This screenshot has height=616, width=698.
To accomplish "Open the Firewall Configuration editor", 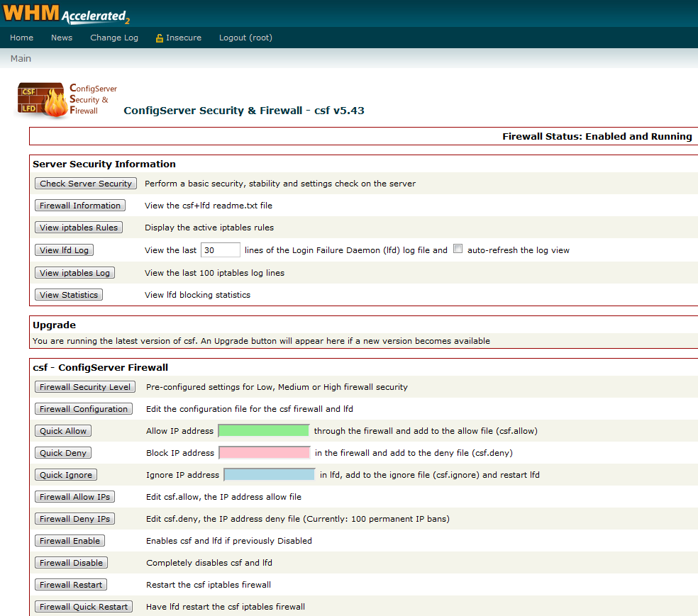I will pos(84,409).
